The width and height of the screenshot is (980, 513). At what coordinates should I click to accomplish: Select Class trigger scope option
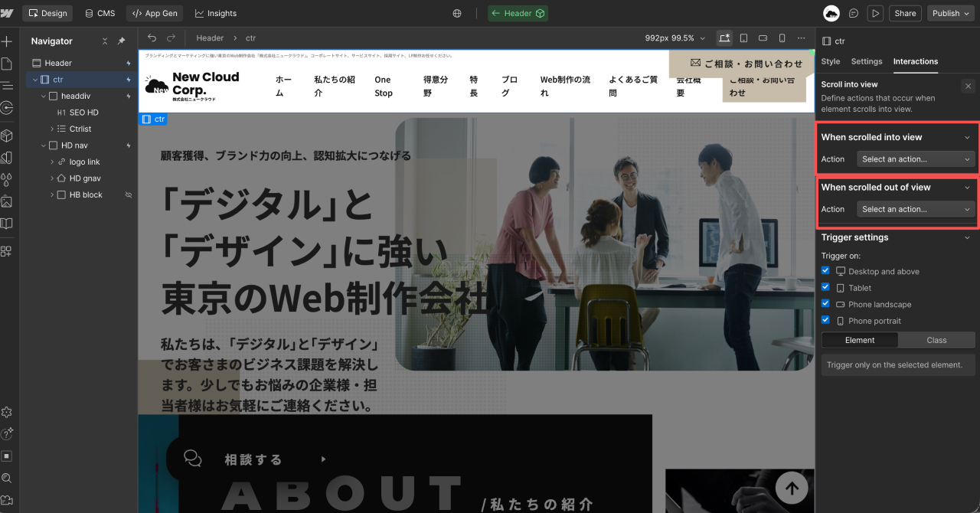936,340
